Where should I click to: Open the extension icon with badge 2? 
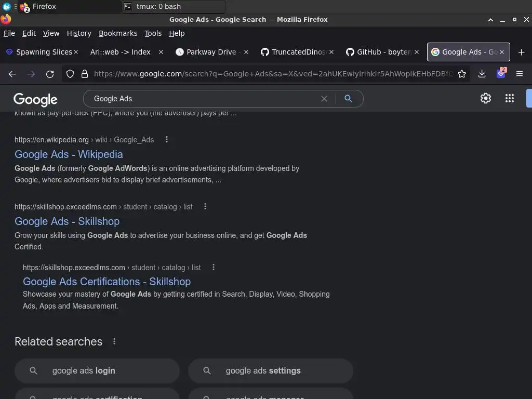click(x=501, y=73)
